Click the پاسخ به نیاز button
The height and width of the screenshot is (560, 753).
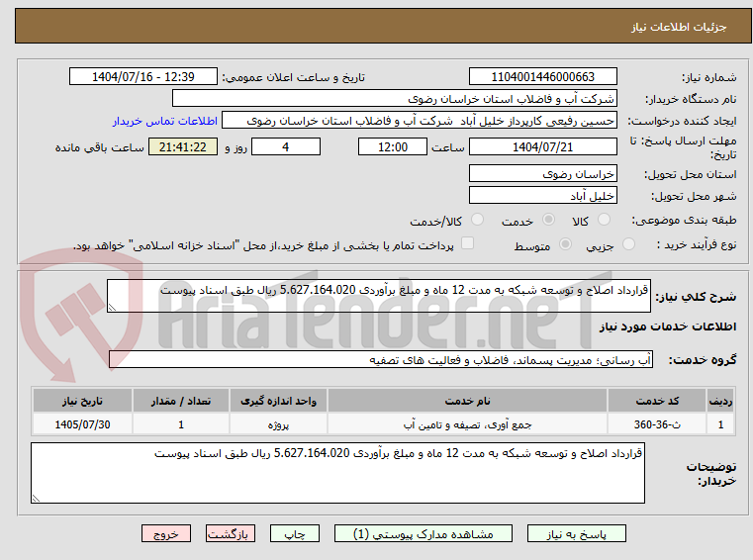point(576,534)
